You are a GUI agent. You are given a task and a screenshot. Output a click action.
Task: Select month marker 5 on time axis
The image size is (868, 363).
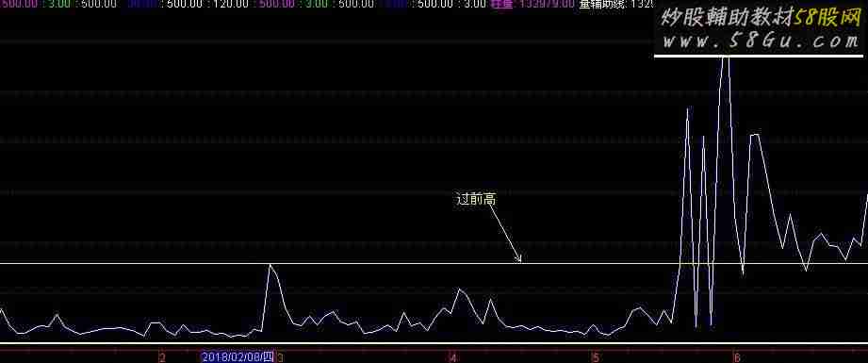coord(596,358)
